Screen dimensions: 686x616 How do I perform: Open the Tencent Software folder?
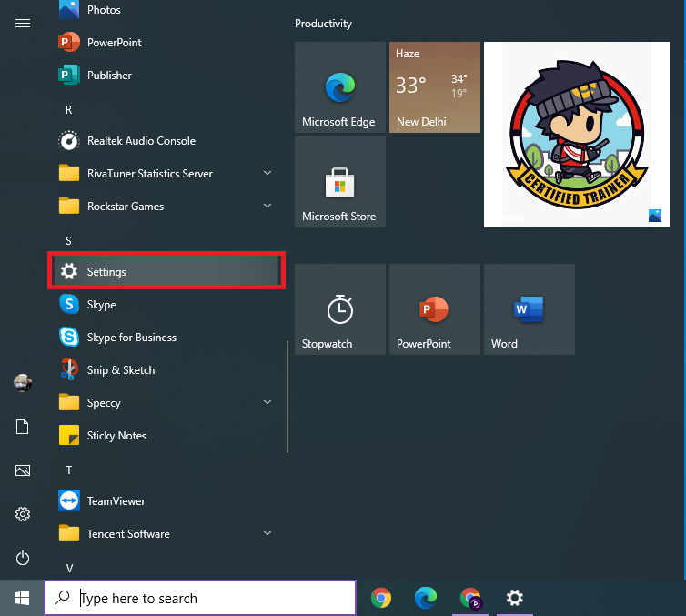click(x=166, y=534)
